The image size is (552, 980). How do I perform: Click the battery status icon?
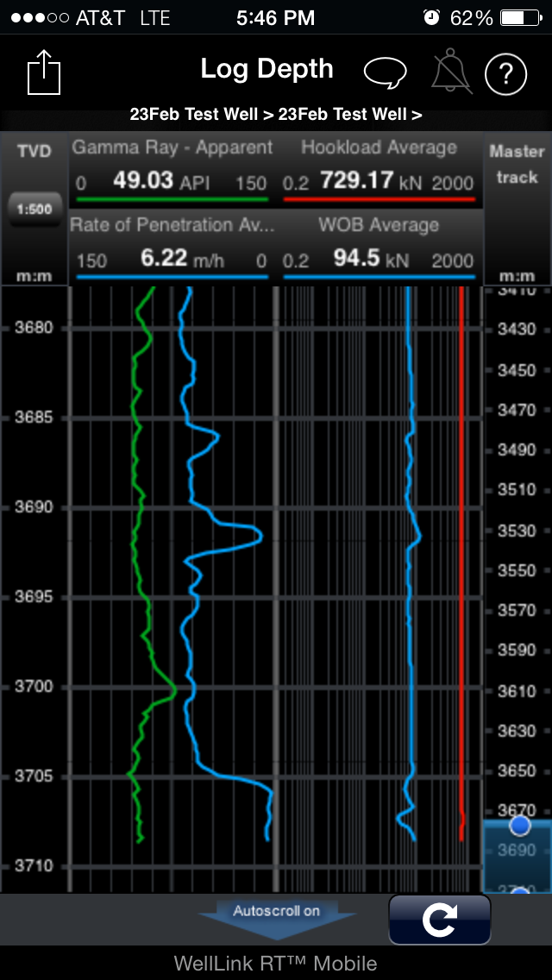pyautogui.click(x=521, y=17)
